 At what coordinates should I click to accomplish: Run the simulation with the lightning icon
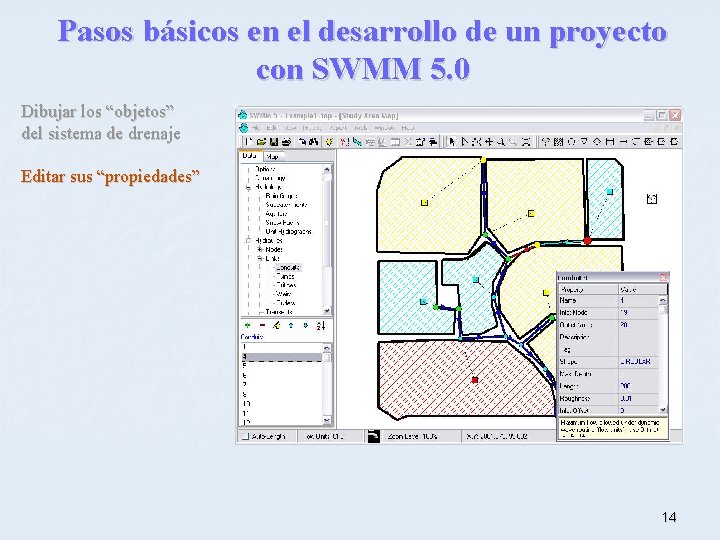click(x=329, y=141)
